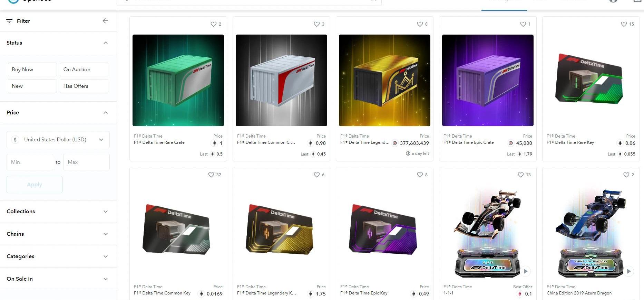
Task: Expand the Categories filter section
Action: (x=58, y=256)
